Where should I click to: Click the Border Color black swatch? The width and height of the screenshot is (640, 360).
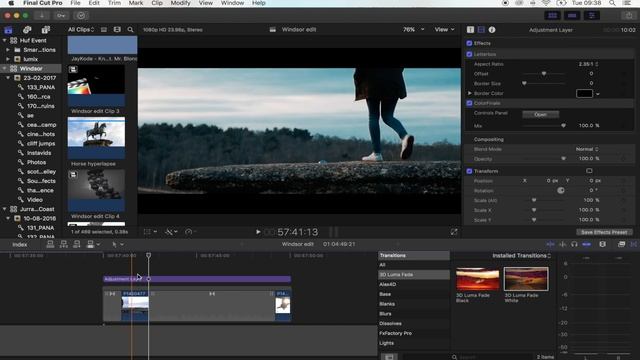(584, 93)
